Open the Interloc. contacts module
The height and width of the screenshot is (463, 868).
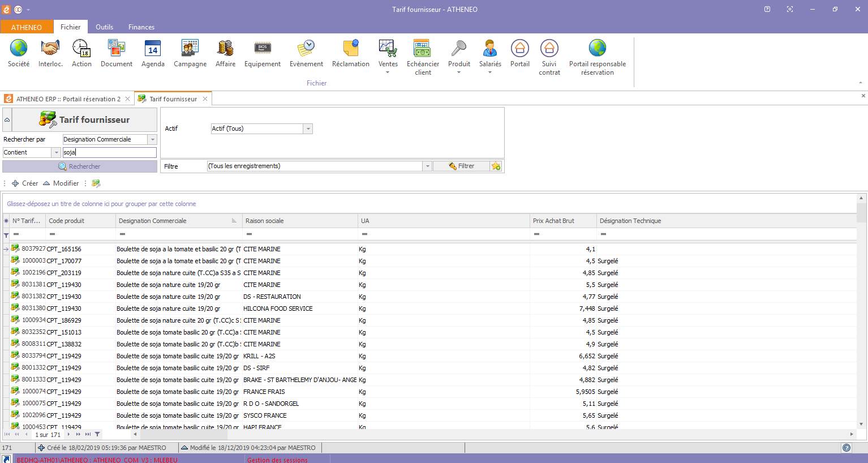pos(50,53)
